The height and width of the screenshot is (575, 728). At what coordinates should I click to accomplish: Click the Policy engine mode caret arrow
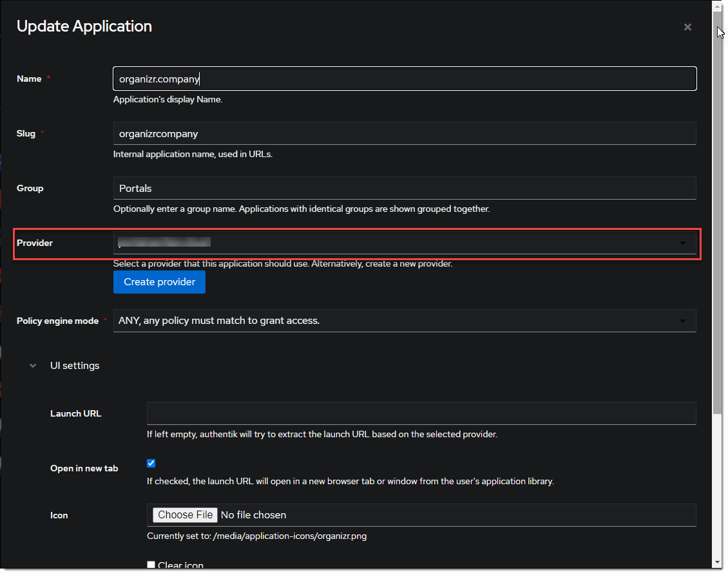[682, 321]
